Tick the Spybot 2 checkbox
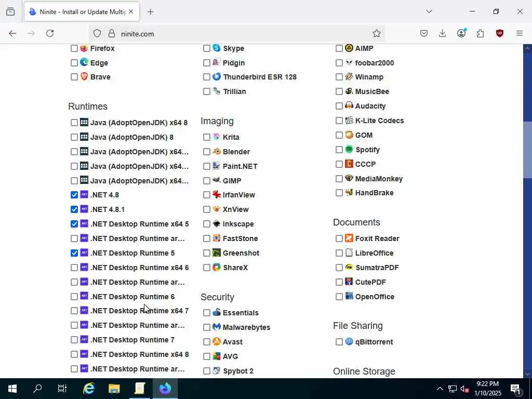 (207, 371)
